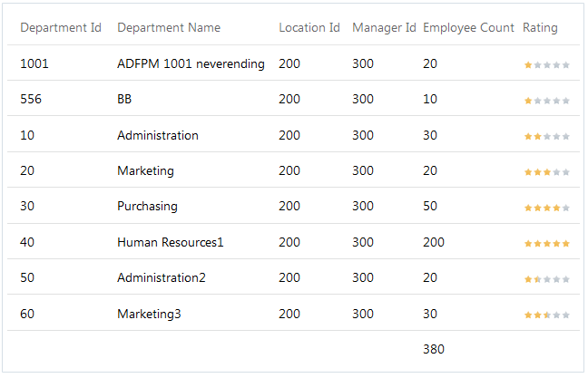Select department id 40 cell
The image size is (588, 378).
[27, 242]
